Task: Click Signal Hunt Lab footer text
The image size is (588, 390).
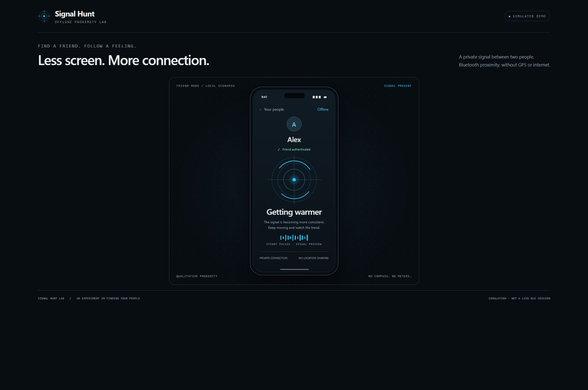Action: click(51, 298)
